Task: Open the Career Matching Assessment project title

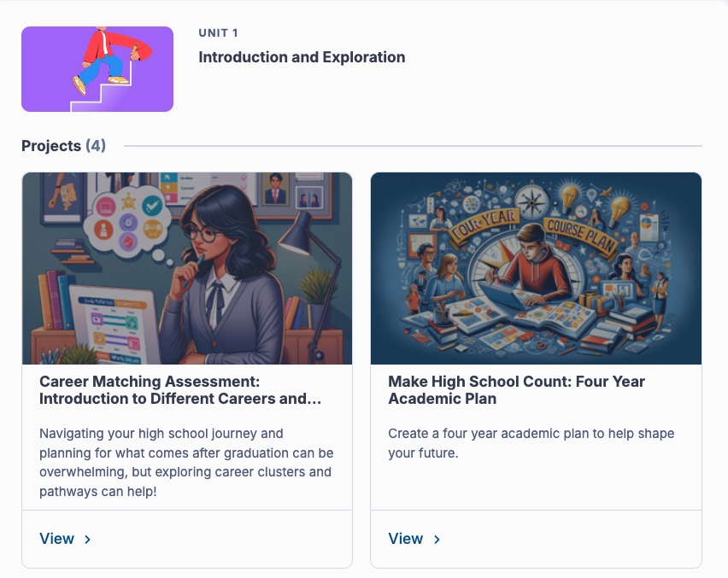Action: coord(180,390)
